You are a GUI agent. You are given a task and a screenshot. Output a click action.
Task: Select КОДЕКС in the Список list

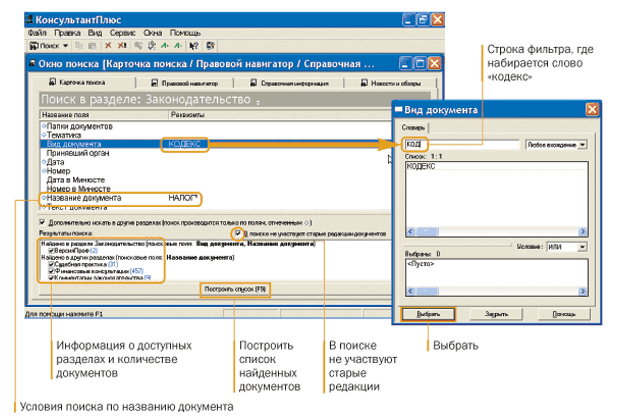click(x=421, y=166)
